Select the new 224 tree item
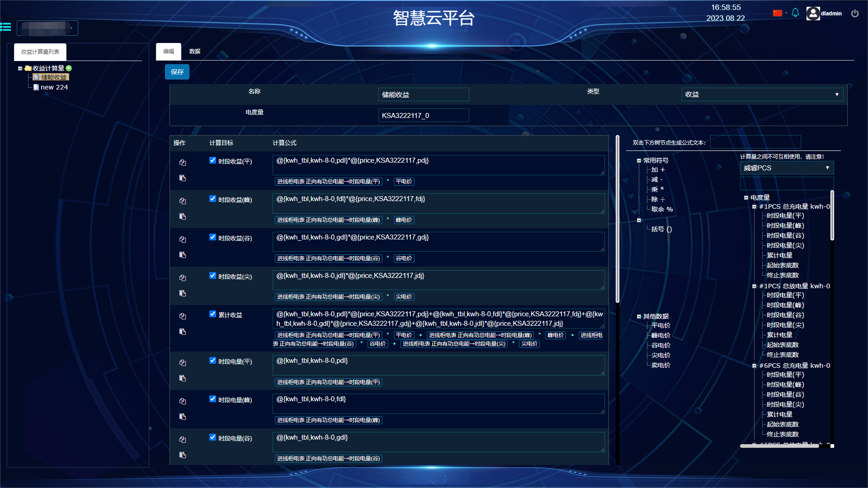Viewport: 868px width, 488px height. tap(54, 87)
